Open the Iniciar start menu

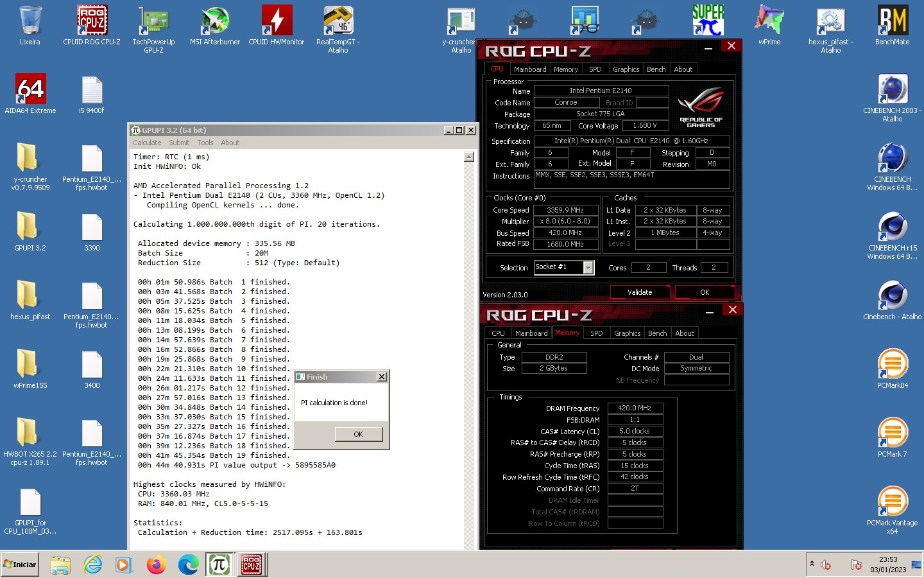[x=20, y=565]
